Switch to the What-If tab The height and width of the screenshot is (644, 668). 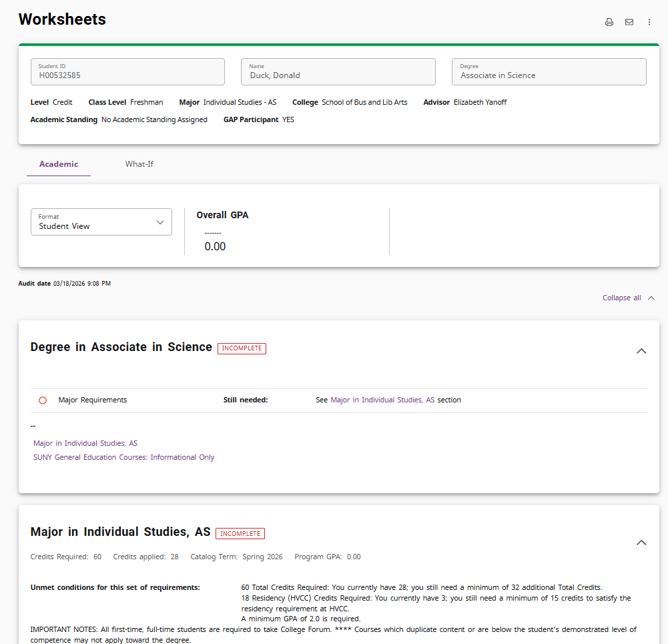click(x=139, y=164)
